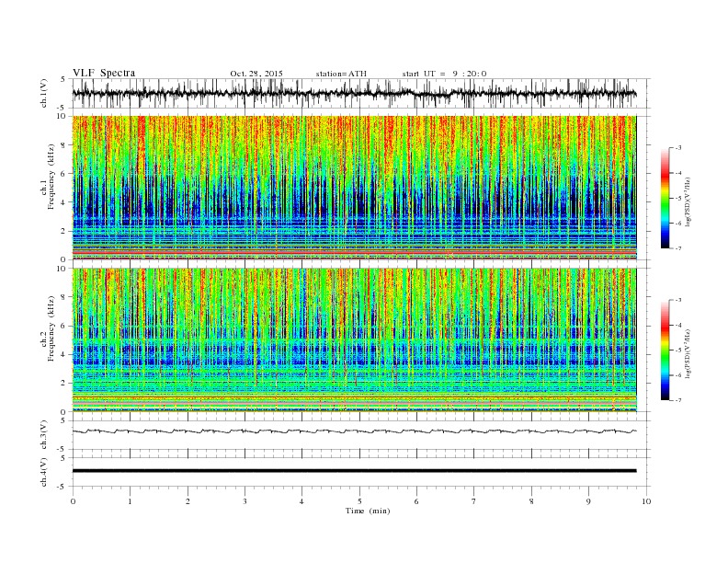Click the 'start UT = 9 :20: 0' label
This screenshot has height=563, width=728.
point(444,74)
